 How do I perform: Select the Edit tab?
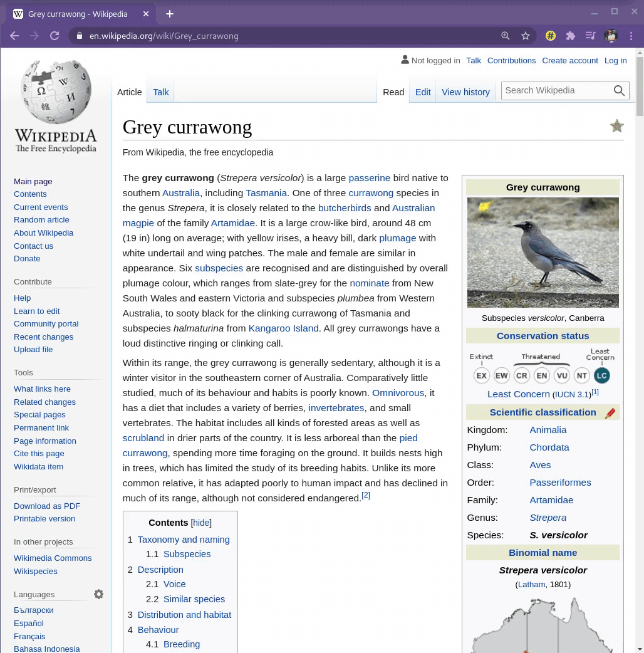[423, 92]
